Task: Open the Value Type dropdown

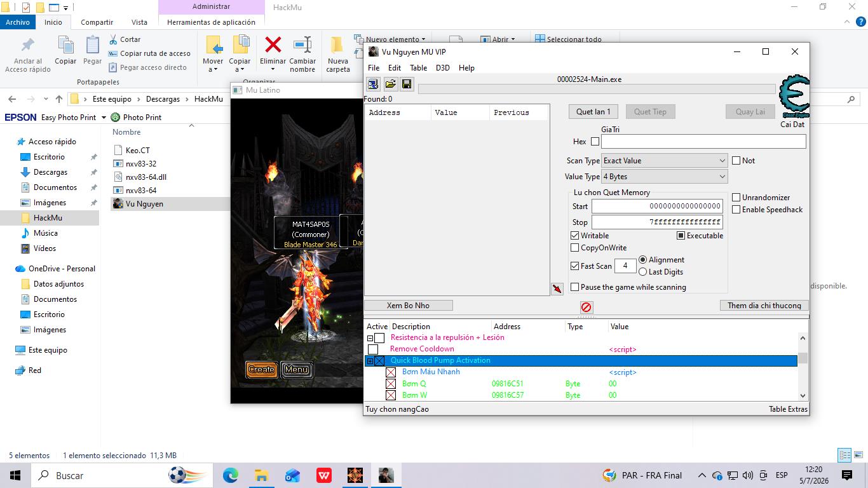Action: tap(665, 177)
